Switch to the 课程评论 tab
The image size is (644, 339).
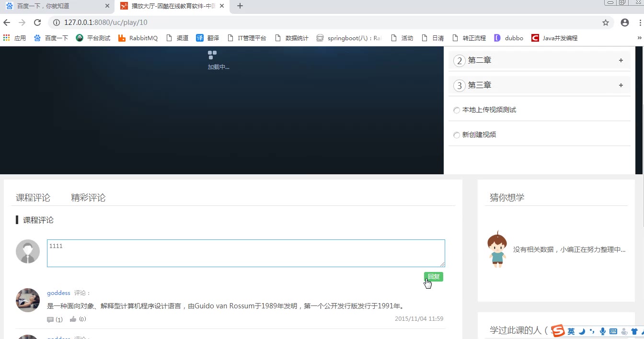tap(33, 198)
